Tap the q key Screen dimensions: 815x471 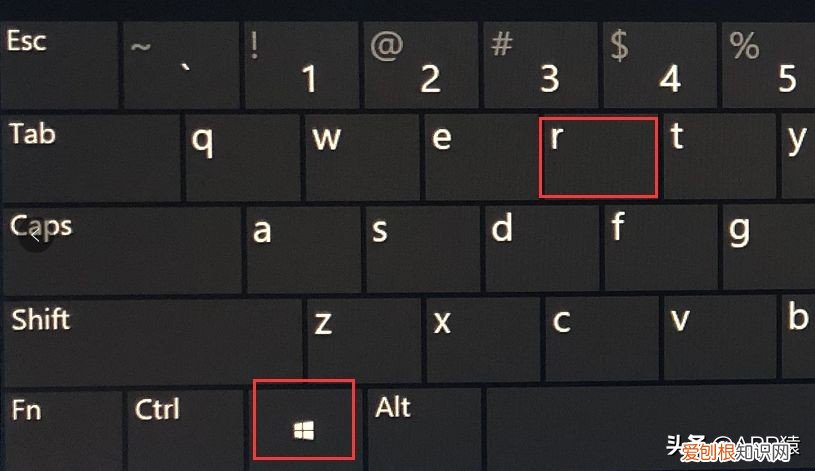[243, 158]
